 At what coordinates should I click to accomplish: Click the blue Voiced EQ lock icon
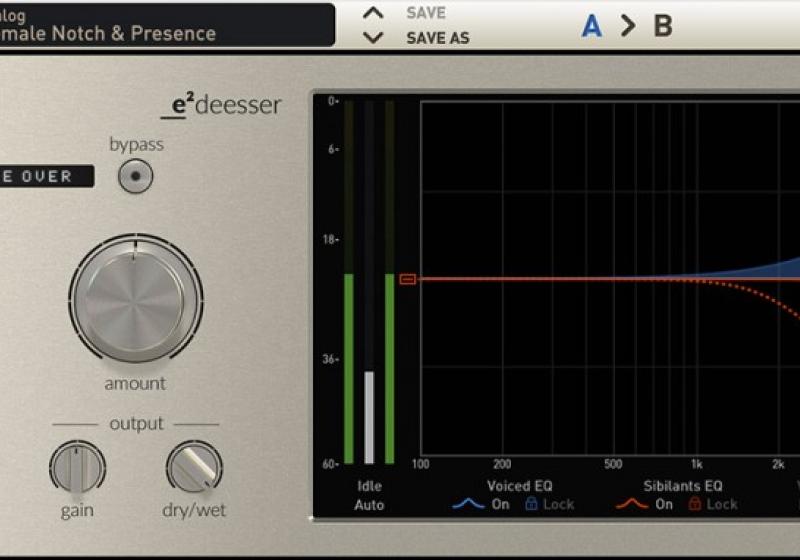532,504
